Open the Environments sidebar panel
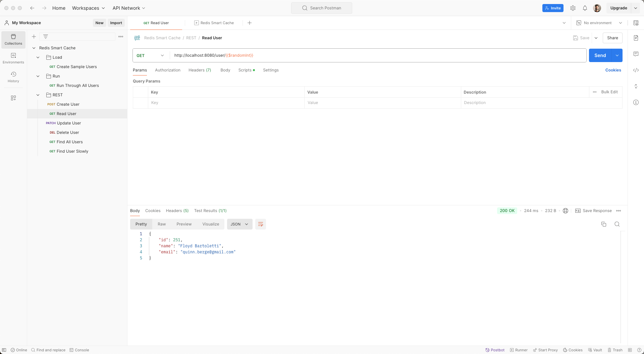This screenshot has height=354, width=644. (13, 58)
